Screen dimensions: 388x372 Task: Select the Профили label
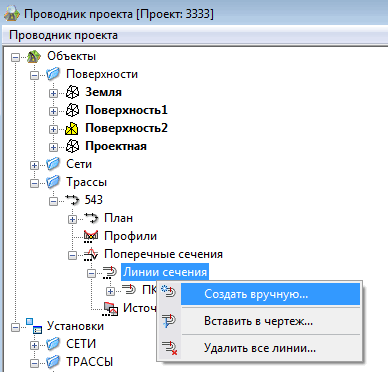tap(130, 236)
